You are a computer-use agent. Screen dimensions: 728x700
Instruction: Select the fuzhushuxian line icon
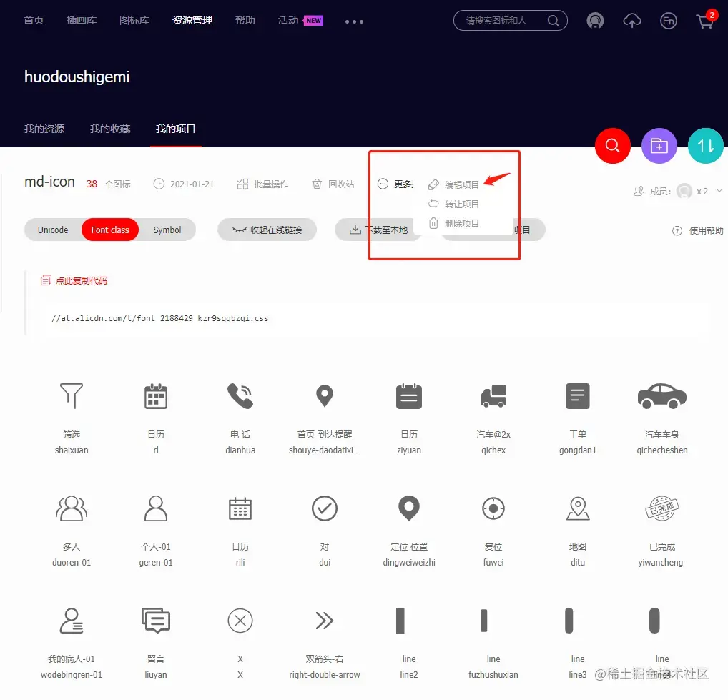(484, 620)
